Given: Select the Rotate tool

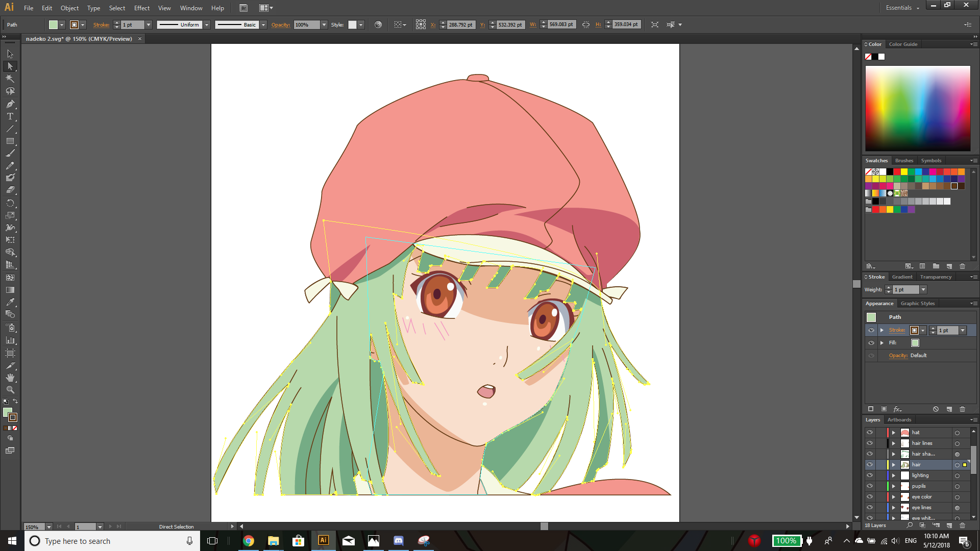Looking at the screenshot, I should coord(10,203).
